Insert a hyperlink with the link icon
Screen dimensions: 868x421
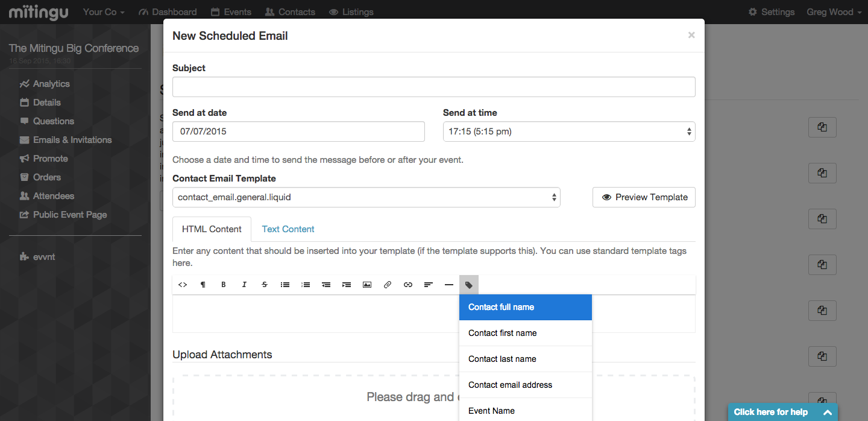[408, 285]
